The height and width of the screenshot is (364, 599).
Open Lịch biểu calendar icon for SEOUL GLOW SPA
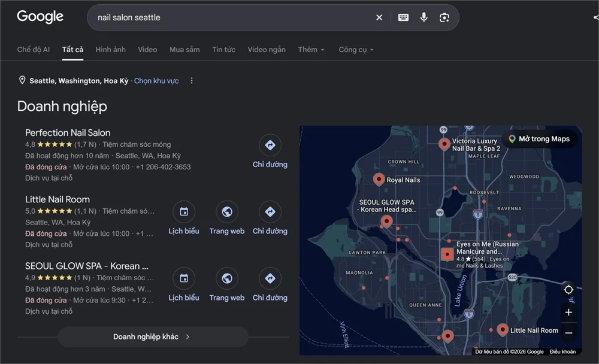184,278
